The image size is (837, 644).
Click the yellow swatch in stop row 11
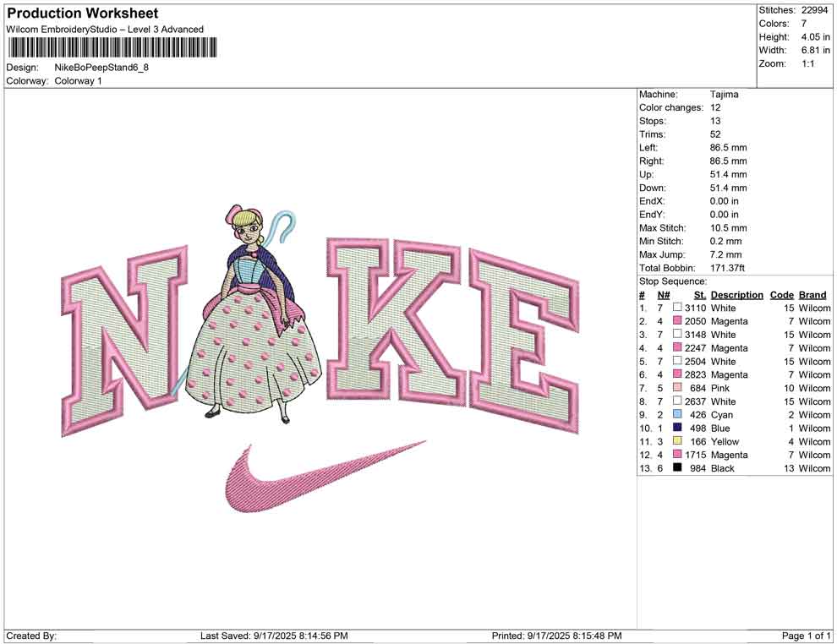click(677, 440)
